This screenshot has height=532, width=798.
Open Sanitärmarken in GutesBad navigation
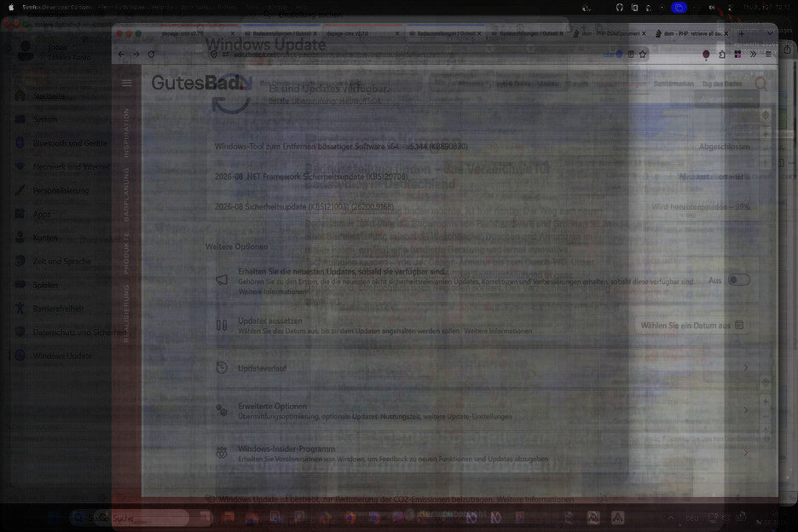click(x=674, y=84)
